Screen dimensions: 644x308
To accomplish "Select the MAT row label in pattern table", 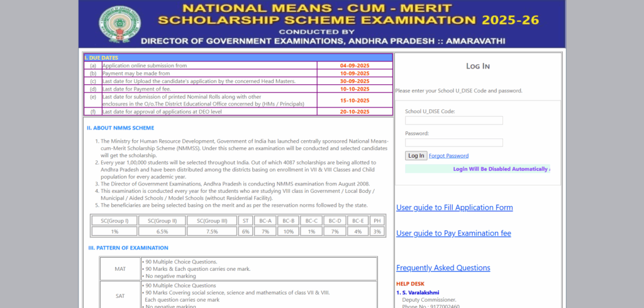I will pyautogui.click(x=120, y=269).
